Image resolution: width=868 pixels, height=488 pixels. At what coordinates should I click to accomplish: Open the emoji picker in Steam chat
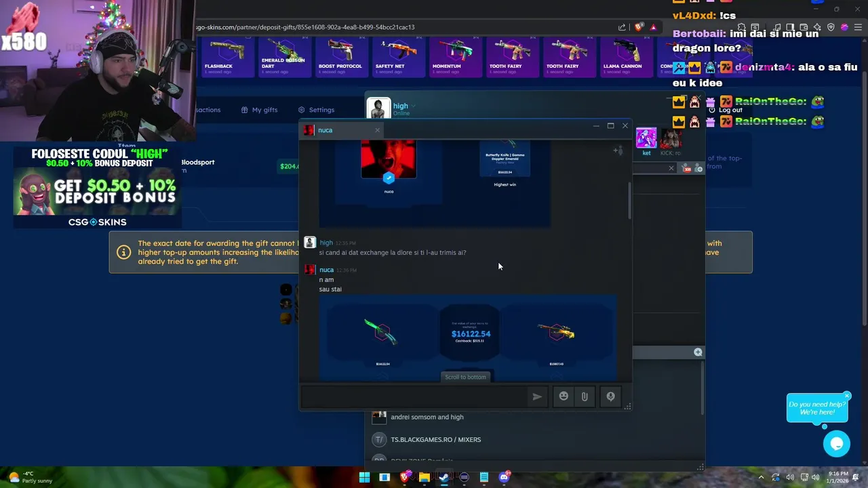coord(564,396)
